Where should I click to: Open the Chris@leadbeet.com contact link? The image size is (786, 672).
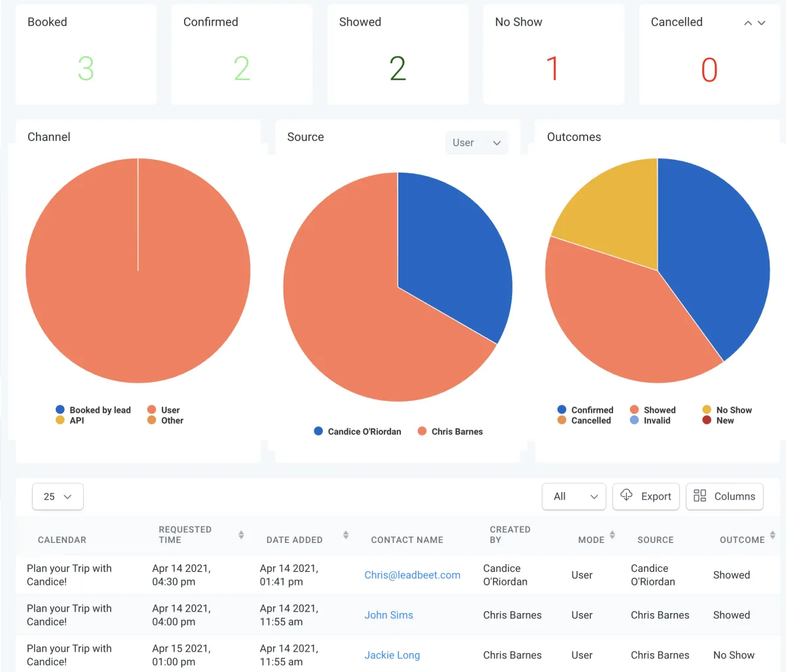[413, 575]
